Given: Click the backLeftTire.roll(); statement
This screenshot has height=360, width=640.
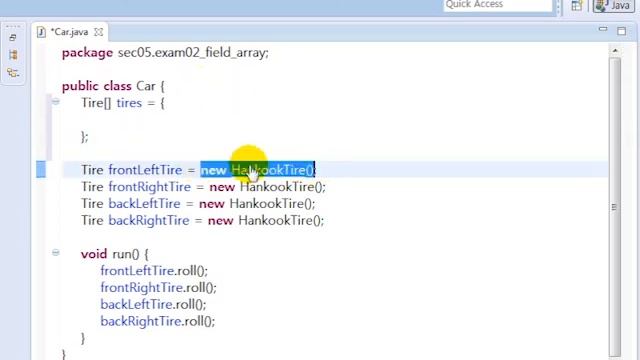Looking at the screenshot, I should pos(153,304).
